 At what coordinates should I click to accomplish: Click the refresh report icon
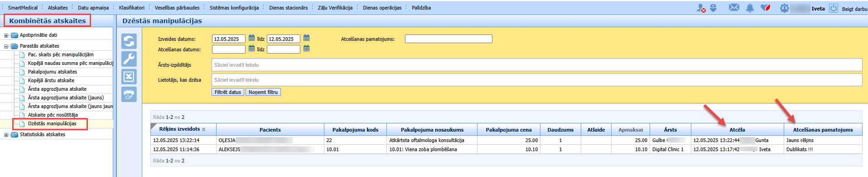(129, 41)
